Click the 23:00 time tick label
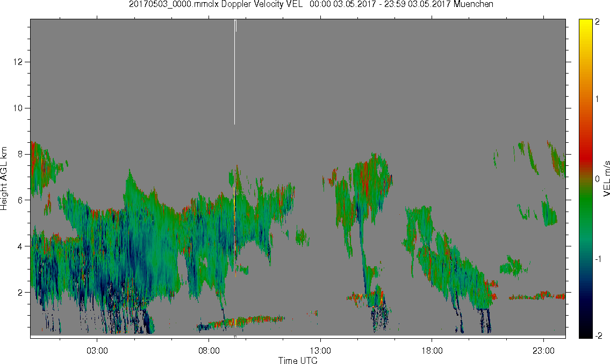Viewport: 610px width, 364px height. coord(544,351)
